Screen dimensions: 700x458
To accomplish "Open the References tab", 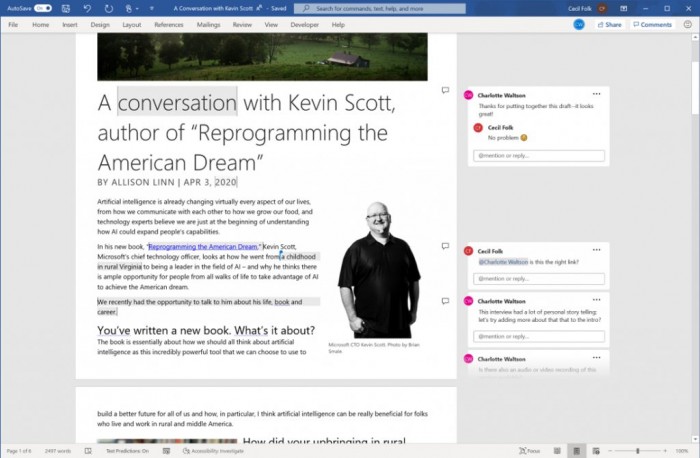I will coord(169,24).
